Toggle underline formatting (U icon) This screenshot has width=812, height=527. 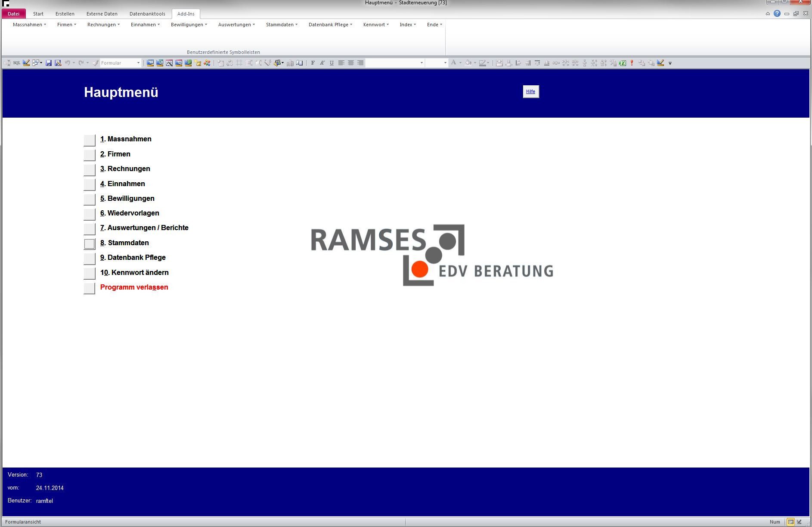click(x=332, y=63)
